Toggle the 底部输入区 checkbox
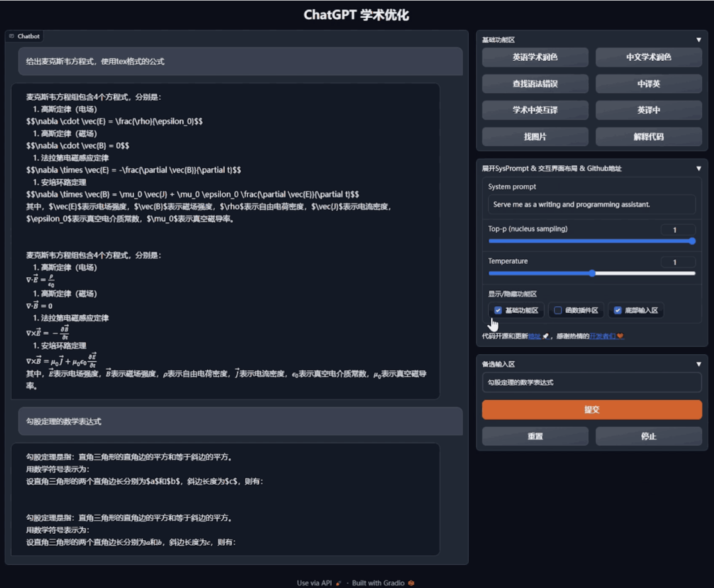 617,310
